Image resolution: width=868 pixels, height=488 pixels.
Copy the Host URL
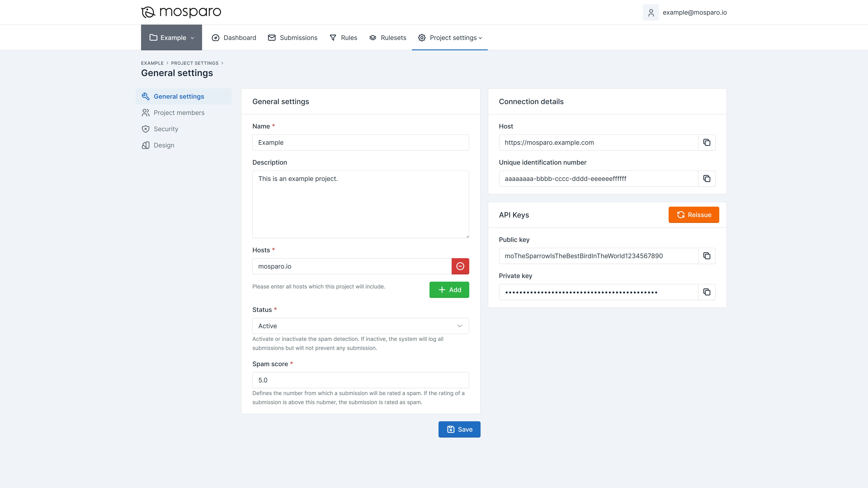[x=707, y=142]
